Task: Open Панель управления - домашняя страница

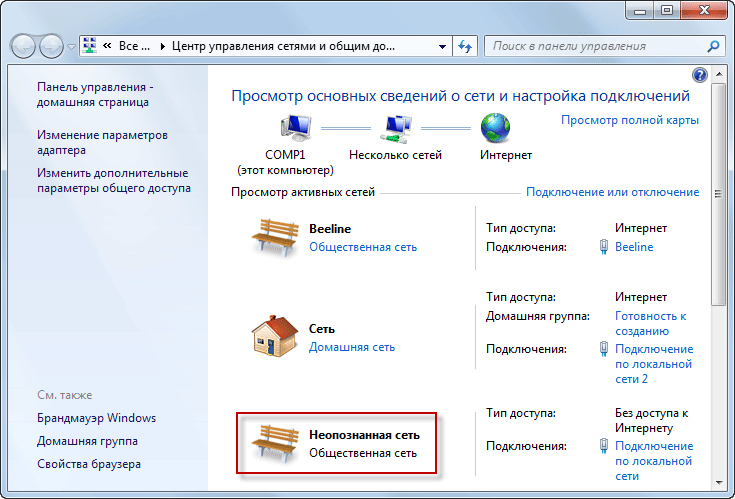Action: [x=95, y=95]
